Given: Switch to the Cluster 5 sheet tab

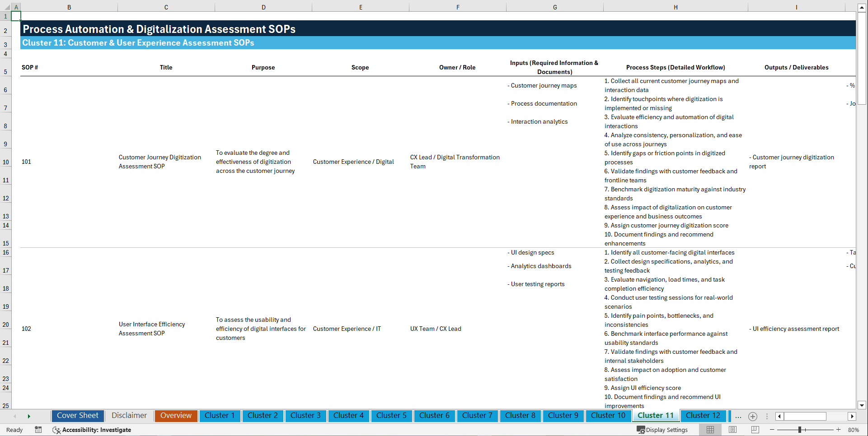Looking at the screenshot, I should pos(391,416).
